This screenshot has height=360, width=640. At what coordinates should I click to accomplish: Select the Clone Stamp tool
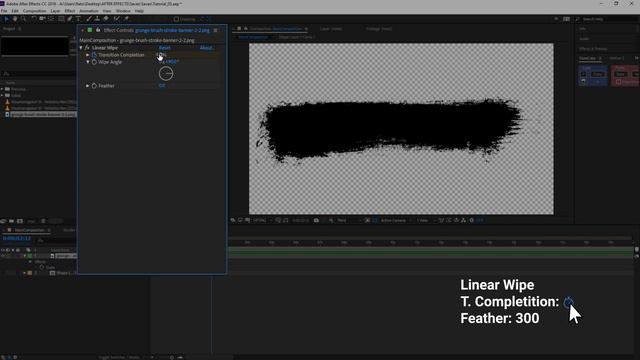pos(97,19)
